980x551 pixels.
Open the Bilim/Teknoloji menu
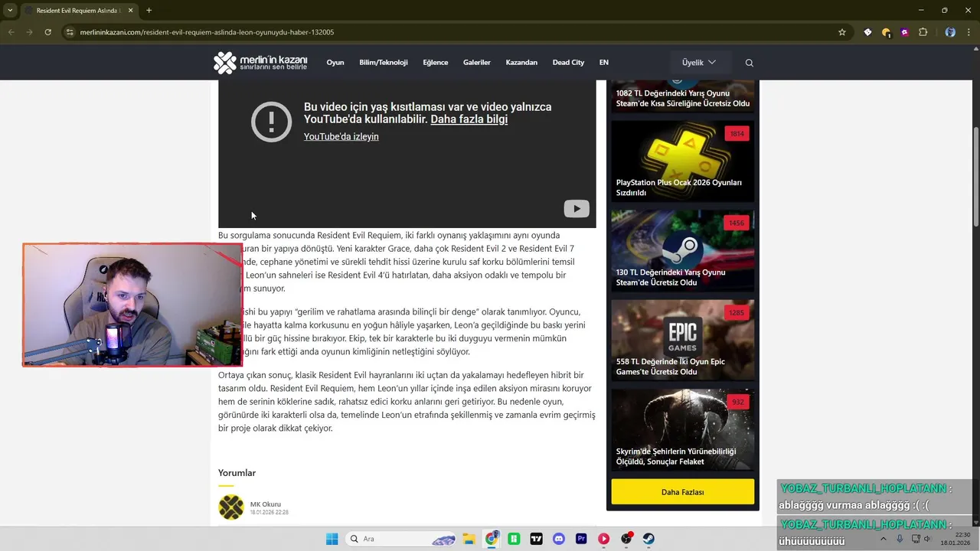pyautogui.click(x=384, y=63)
